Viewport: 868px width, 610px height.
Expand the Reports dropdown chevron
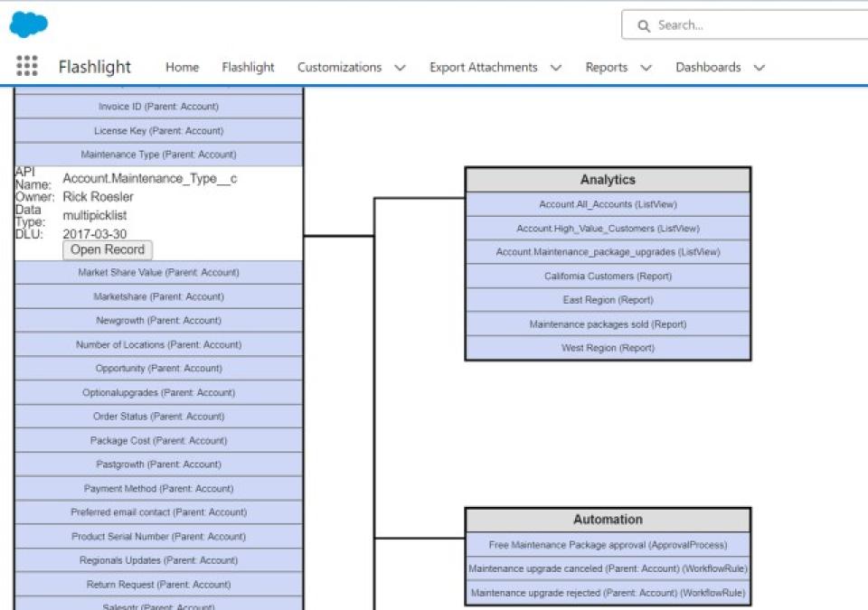click(x=646, y=68)
